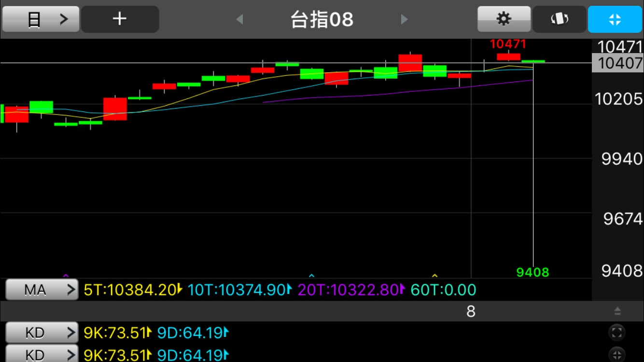Go to next contract with right arrow
Image resolution: width=644 pixels, height=362 pixels.
click(405, 19)
